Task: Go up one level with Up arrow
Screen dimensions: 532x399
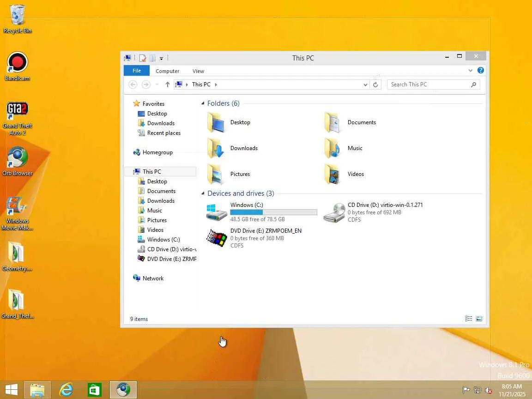Action: [x=167, y=85]
